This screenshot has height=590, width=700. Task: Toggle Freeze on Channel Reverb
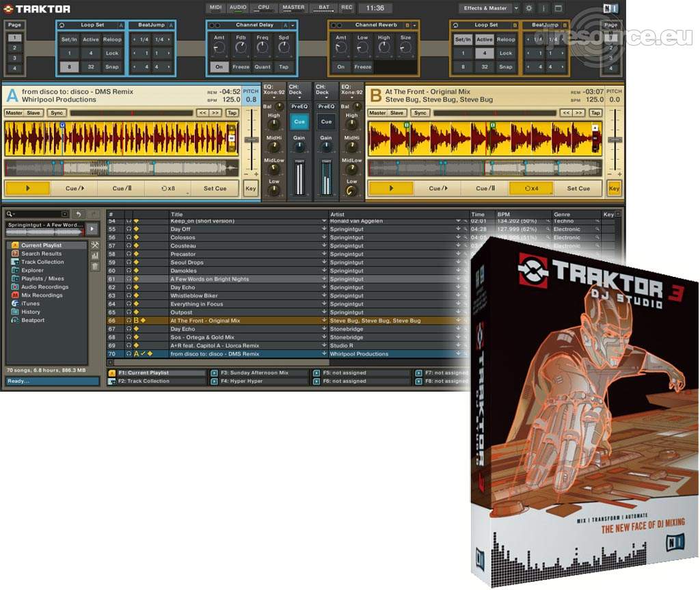pos(362,66)
